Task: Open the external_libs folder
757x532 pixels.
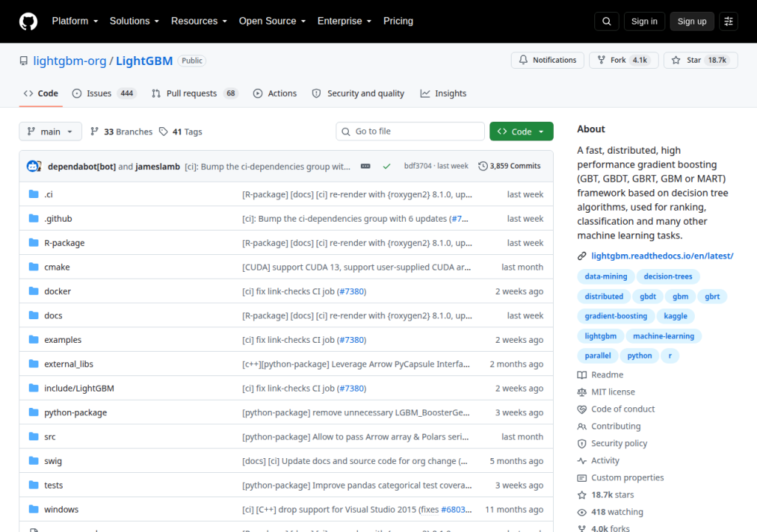Action: click(x=69, y=364)
